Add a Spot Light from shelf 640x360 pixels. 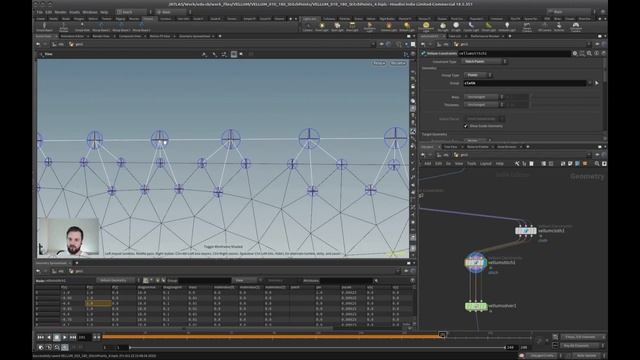click(337, 27)
